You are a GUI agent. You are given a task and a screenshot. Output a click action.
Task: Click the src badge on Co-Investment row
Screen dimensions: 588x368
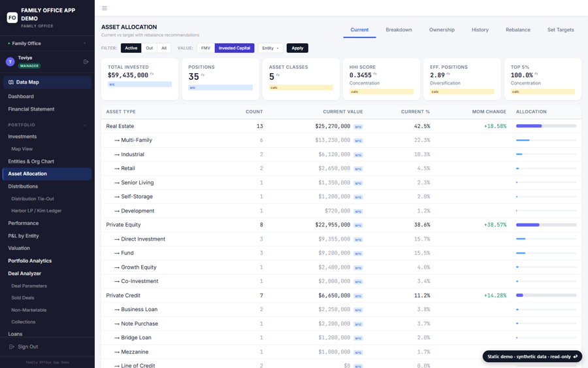coord(358,282)
